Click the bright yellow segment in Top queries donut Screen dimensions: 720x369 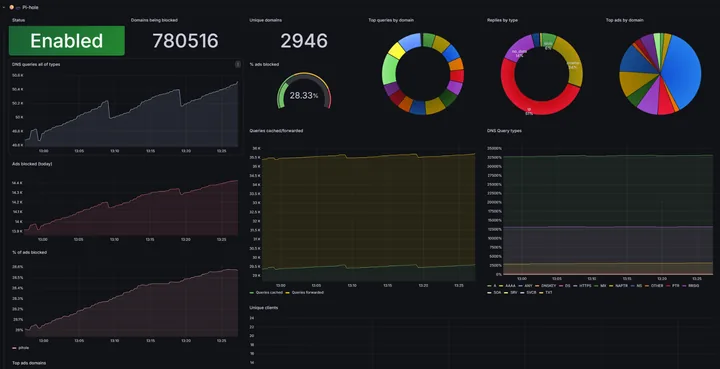(x=396, y=50)
